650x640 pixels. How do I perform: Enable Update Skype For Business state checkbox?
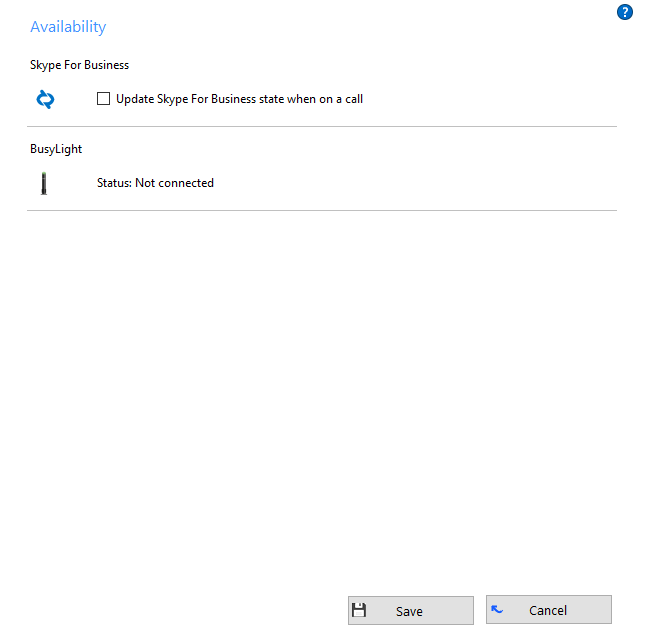pos(103,99)
